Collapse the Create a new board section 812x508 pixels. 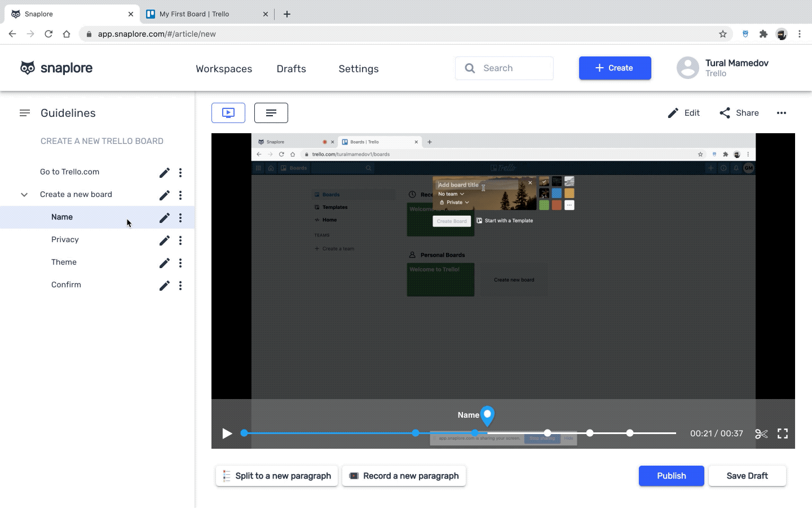pyautogui.click(x=24, y=195)
